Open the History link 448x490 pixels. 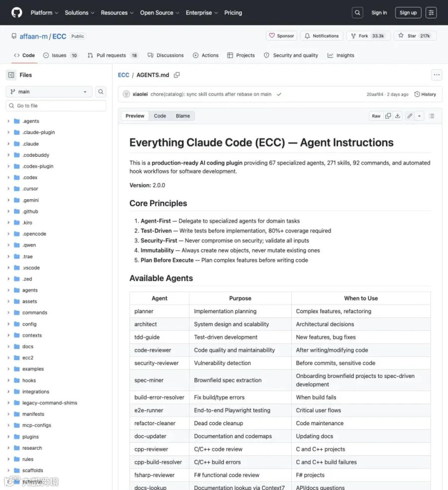pyautogui.click(x=425, y=95)
